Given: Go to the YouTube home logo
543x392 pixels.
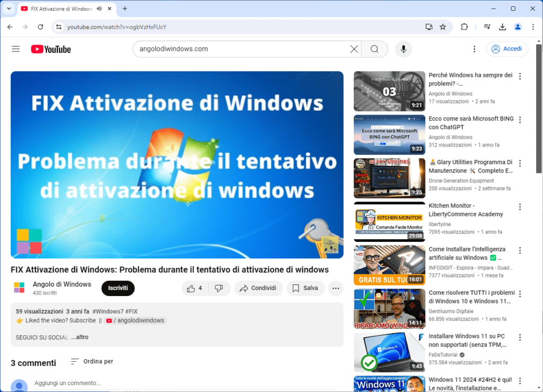Looking at the screenshot, I should pos(51,49).
